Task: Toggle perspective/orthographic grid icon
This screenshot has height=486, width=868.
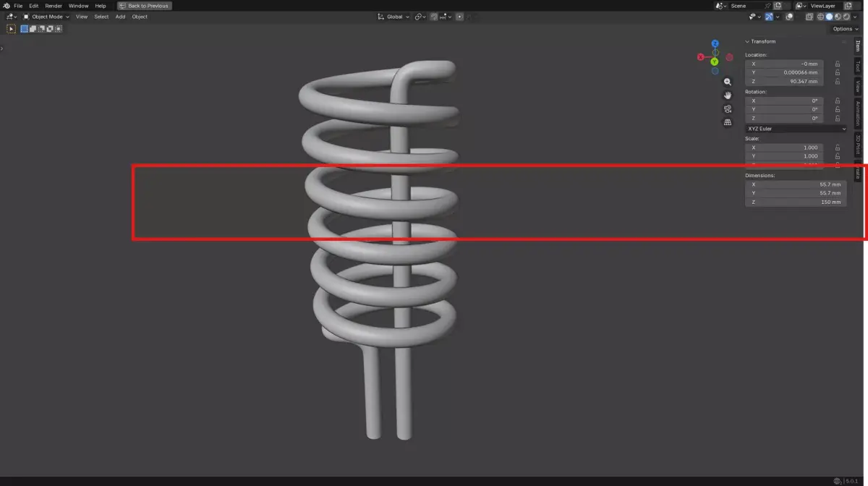Action: (x=728, y=122)
